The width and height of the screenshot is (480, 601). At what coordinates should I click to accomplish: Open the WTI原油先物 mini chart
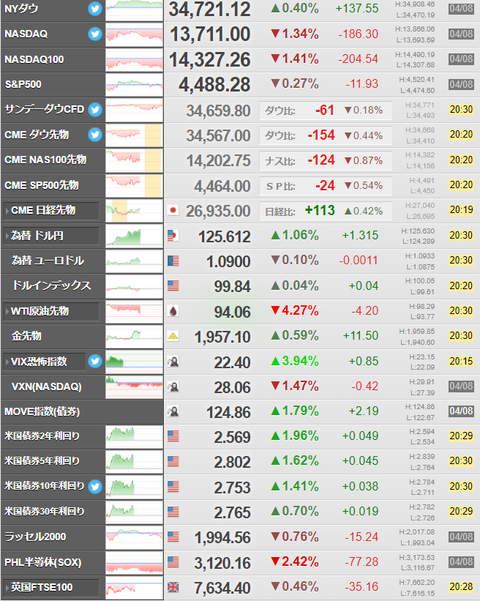point(134,311)
